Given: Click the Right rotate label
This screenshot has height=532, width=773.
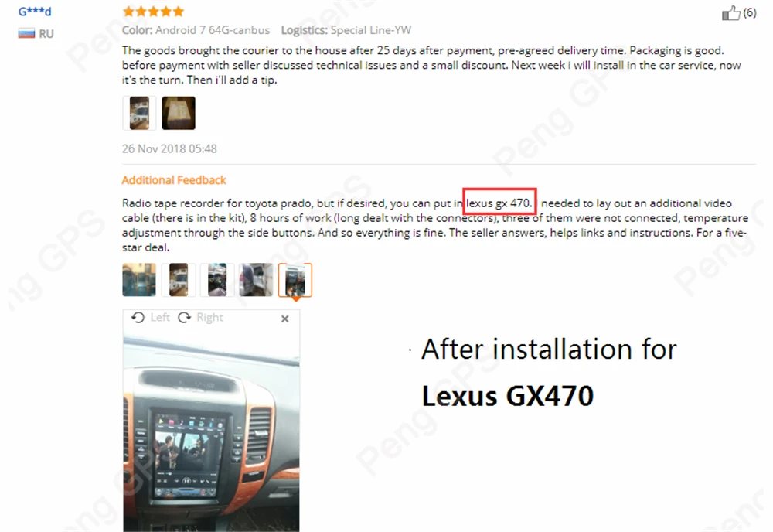Looking at the screenshot, I should [209, 318].
